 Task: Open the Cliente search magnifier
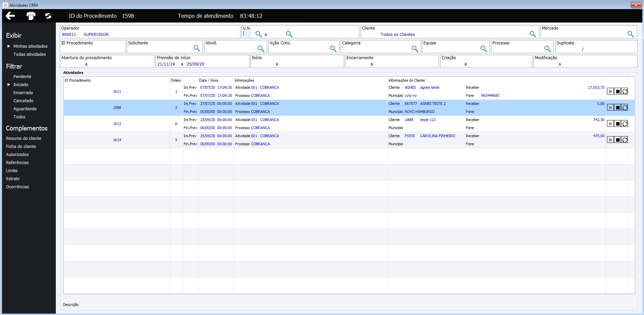(532, 34)
